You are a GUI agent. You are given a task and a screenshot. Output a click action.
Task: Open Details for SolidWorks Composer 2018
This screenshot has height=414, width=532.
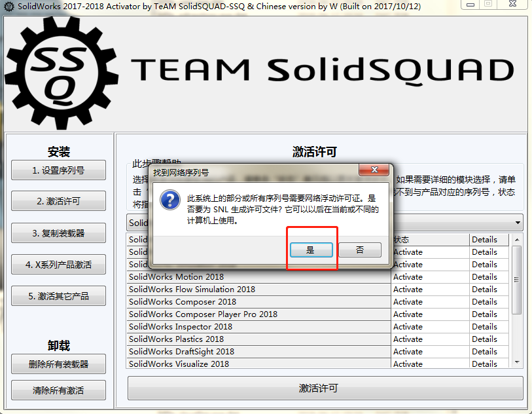[489, 301]
